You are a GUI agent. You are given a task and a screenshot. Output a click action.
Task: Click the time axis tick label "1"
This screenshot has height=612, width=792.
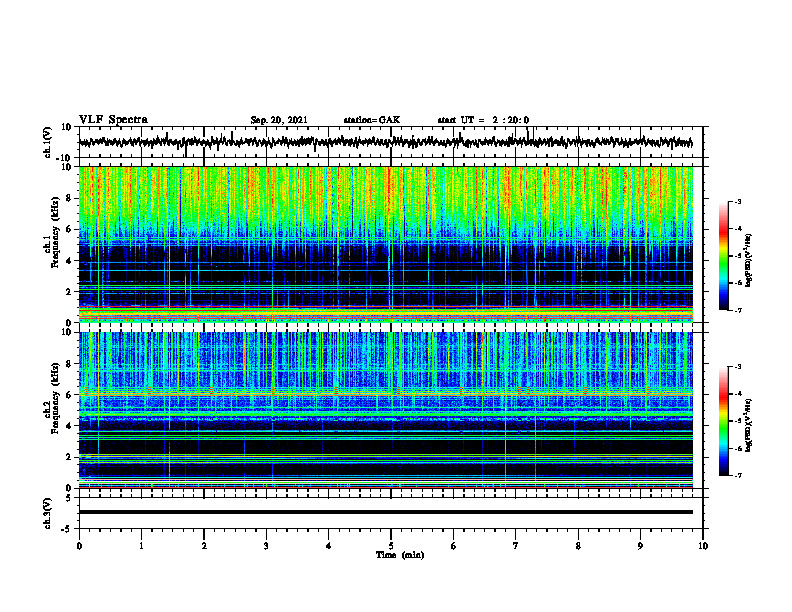point(141,546)
